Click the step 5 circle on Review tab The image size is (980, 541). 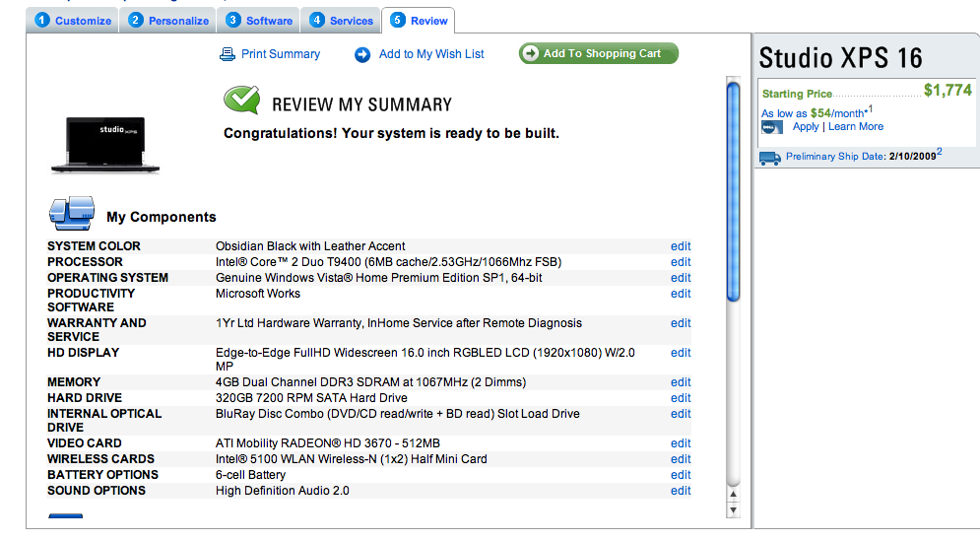coord(398,20)
